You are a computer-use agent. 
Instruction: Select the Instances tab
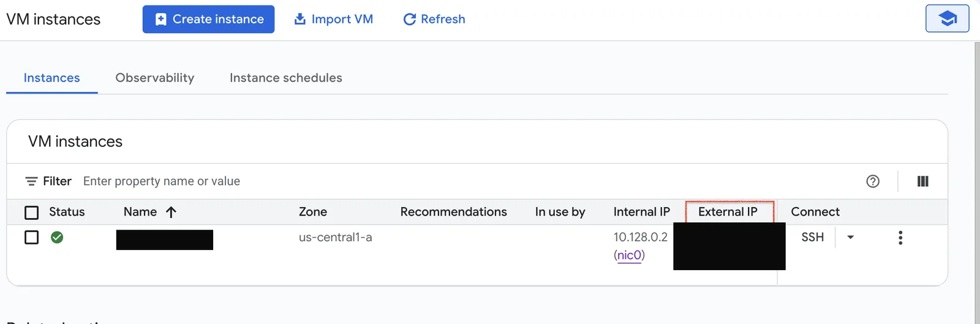pos(52,78)
